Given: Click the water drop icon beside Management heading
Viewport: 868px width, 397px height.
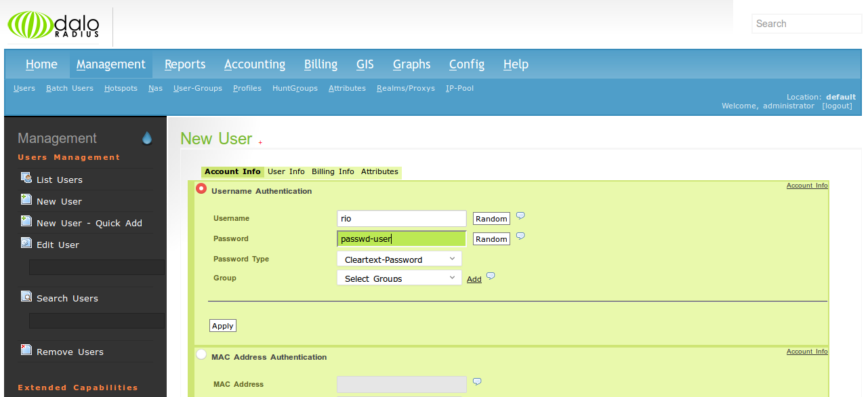Looking at the screenshot, I should (x=146, y=138).
